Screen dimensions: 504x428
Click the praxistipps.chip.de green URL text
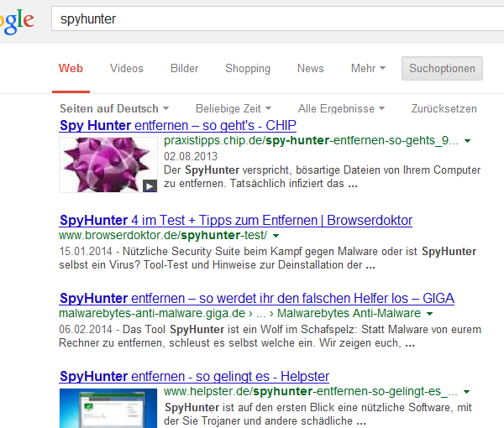click(x=311, y=141)
